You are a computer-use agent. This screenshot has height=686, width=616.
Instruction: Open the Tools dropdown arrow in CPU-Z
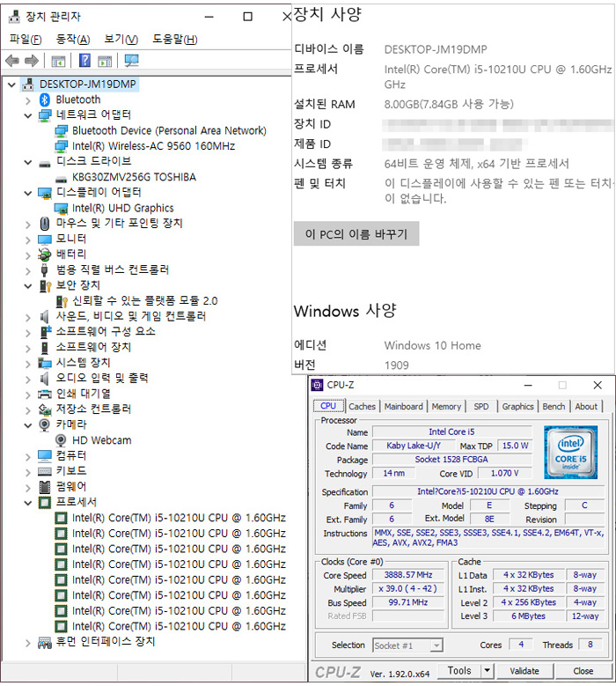[487, 671]
